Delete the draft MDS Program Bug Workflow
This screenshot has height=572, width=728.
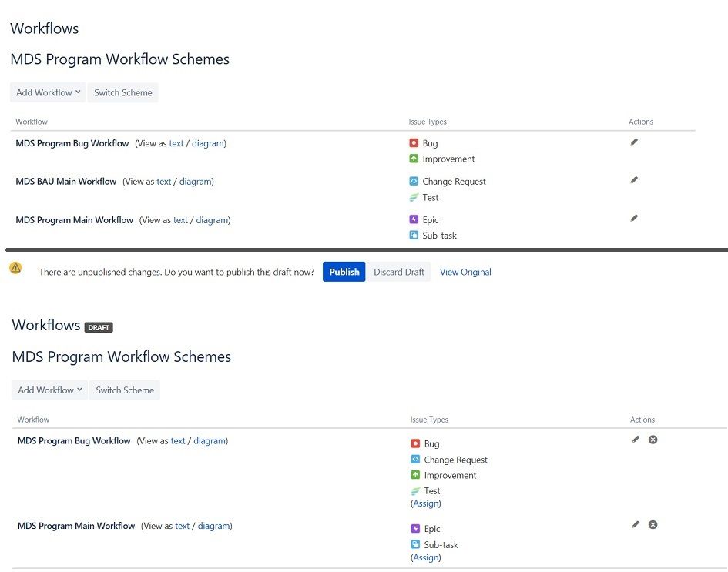(653, 439)
